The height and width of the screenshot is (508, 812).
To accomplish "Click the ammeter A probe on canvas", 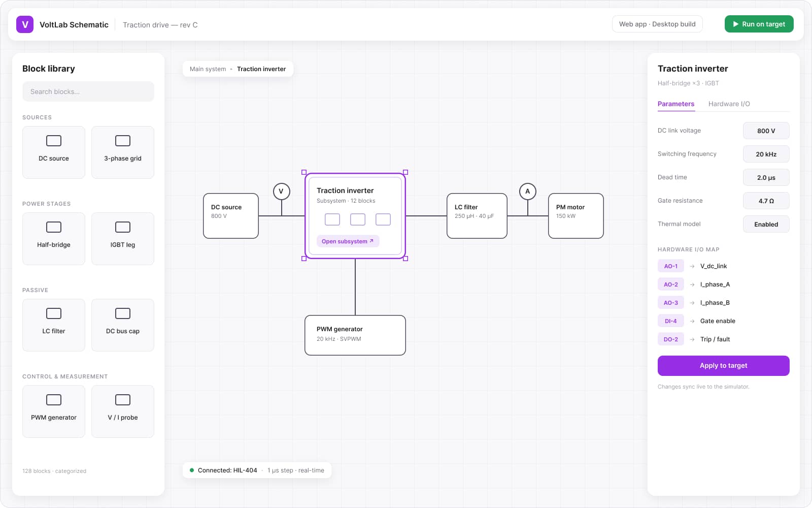I will tap(528, 192).
